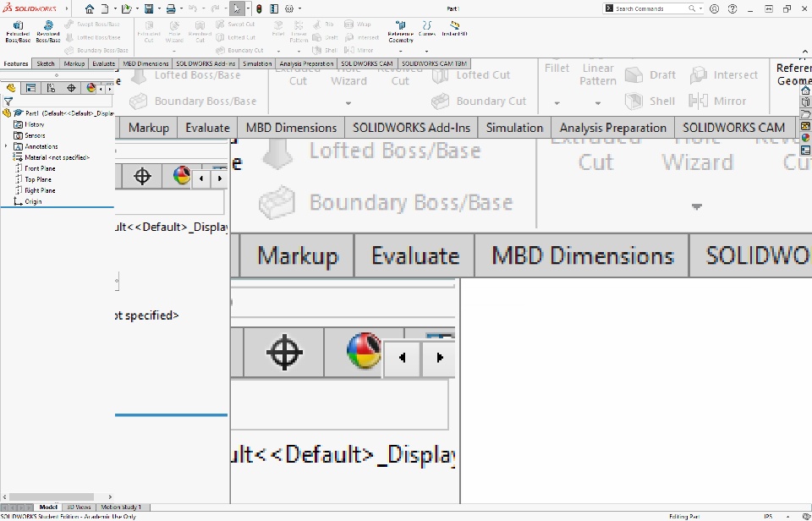Click the Revolved Boss/Base tool
Viewport: 812px width, 521px height.
[x=48, y=31]
